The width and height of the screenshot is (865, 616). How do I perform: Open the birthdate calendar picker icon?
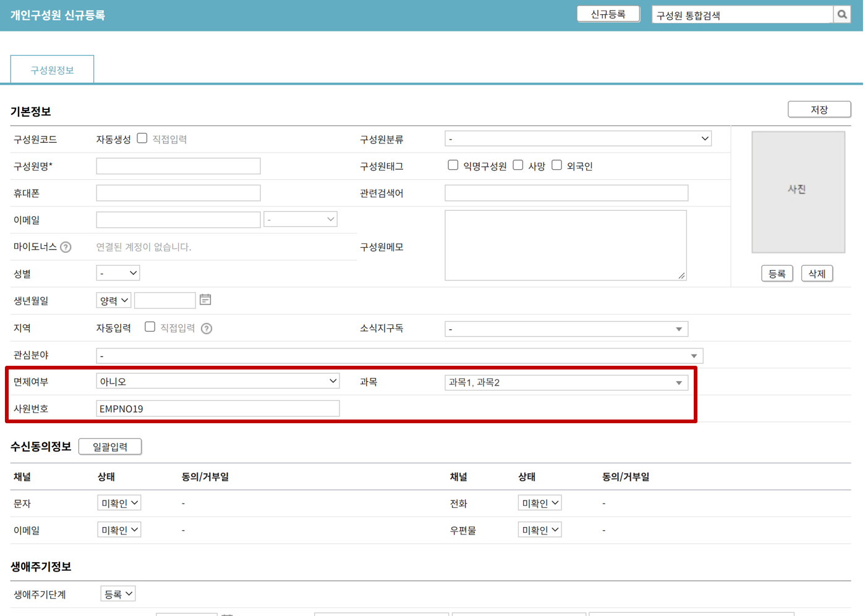pos(205,300)
